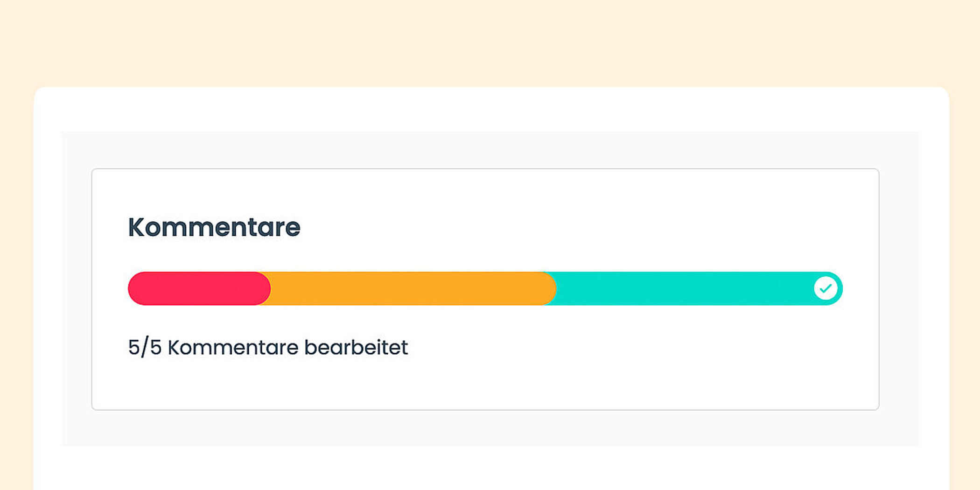
Task: Click the word "bearbeitet" in status line
Action: point(356,348)
